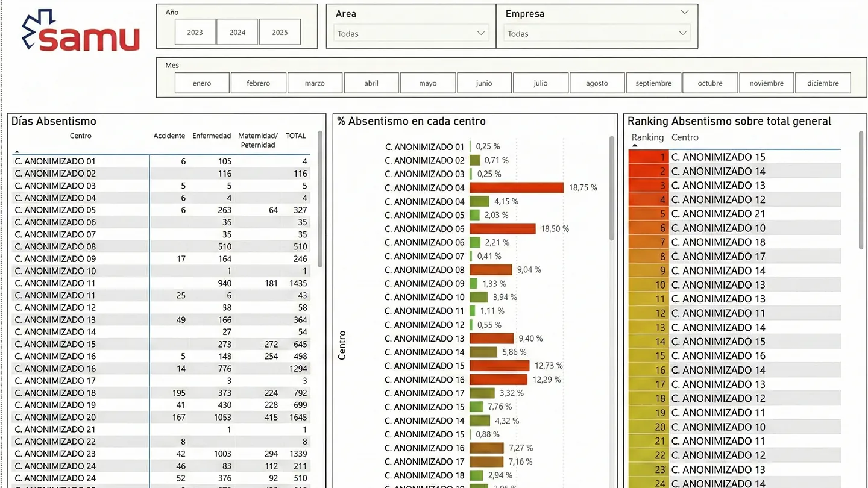Filter by year 2025
868x488 pixels.
(x=280, y=32)
